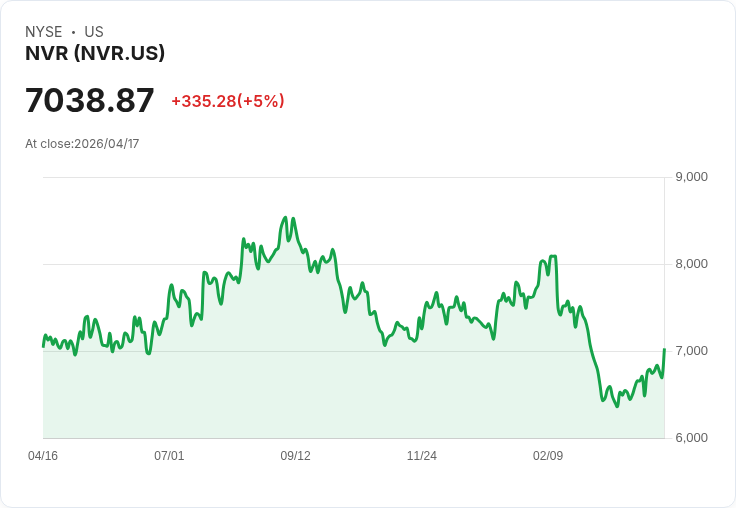Viewport: 736px width, 508px height.
Task: Click the 6,000 y-axis label
Action: pyautogui.click(x=691, y=438)
